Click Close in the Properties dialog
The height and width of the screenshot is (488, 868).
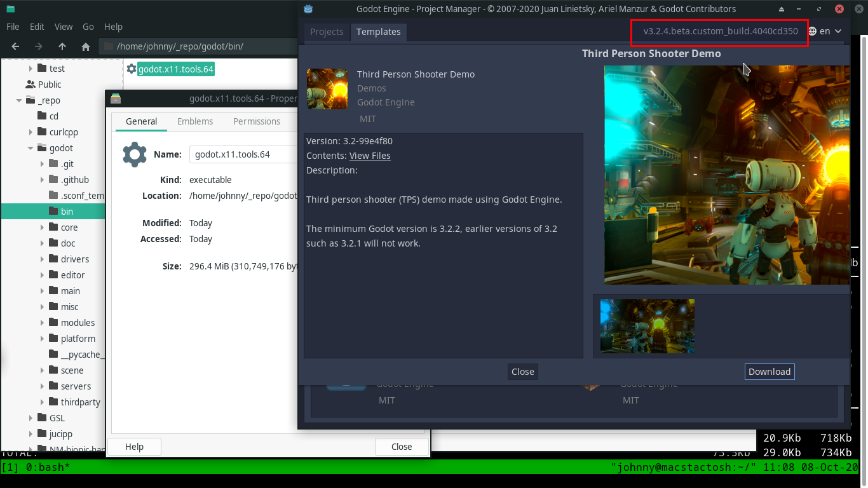tap(401, 447)
